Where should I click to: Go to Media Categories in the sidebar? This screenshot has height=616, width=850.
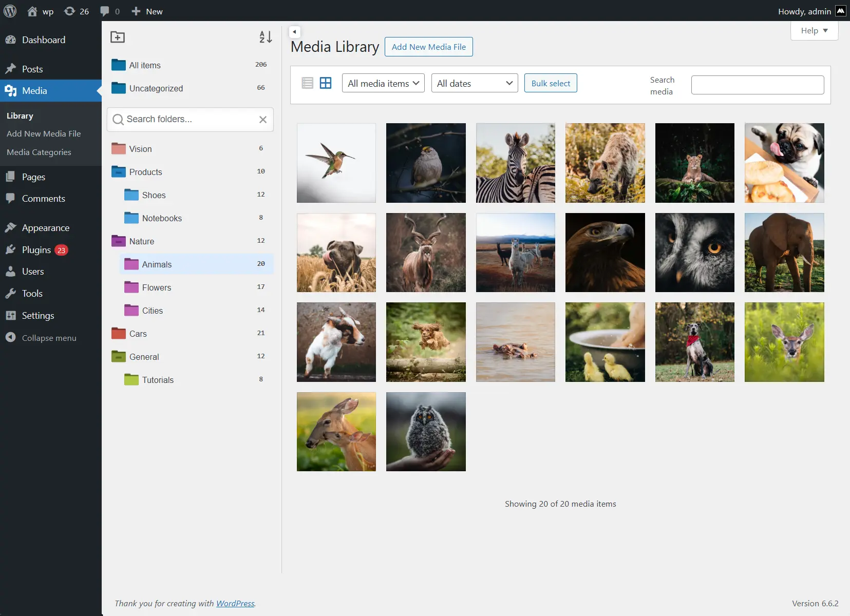(39, 152)
